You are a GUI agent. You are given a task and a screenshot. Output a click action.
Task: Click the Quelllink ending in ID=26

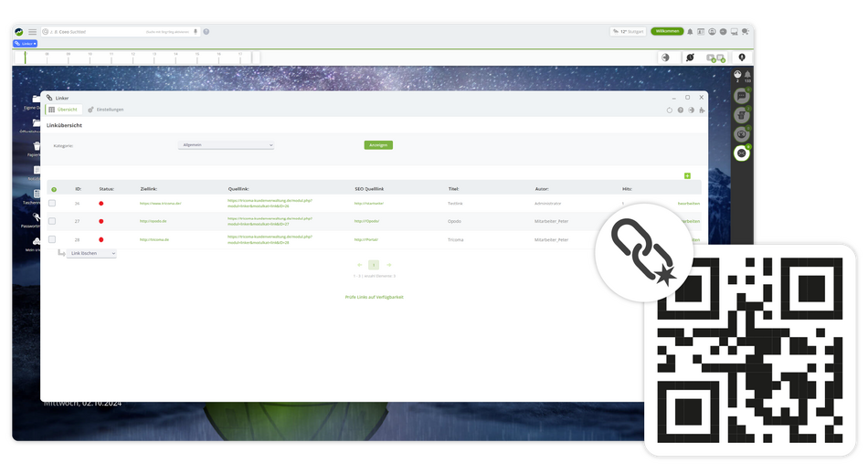[270, 203]
